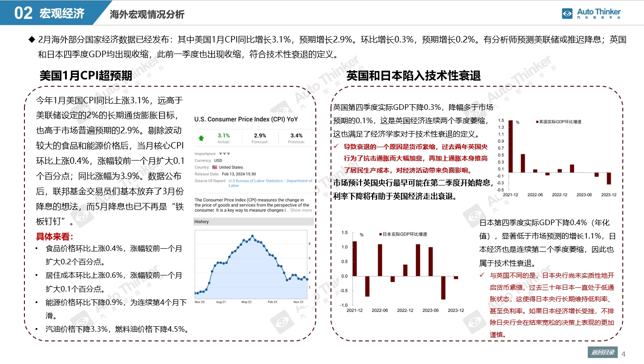Screen dimensions: 644x364
Task: Click the Importance rating stars
Action: (224, 154)
